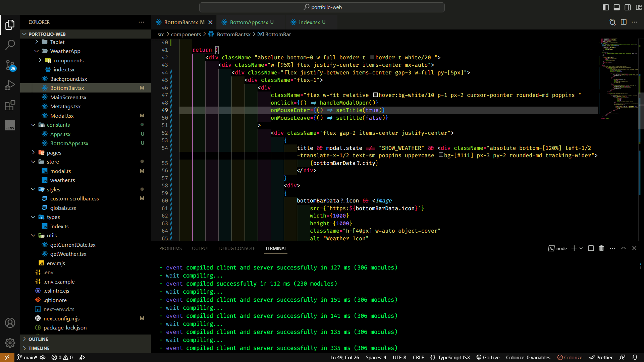The height and width of the screenshot is (362, 644).
Task: Open the Source Control view
Action: pos(10,65)
